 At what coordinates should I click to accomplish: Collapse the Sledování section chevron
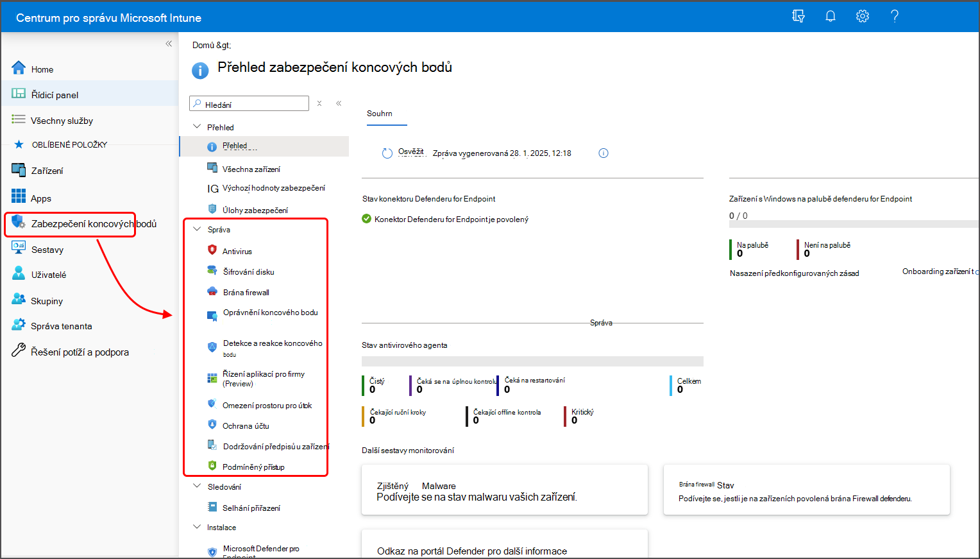point(197,486)
